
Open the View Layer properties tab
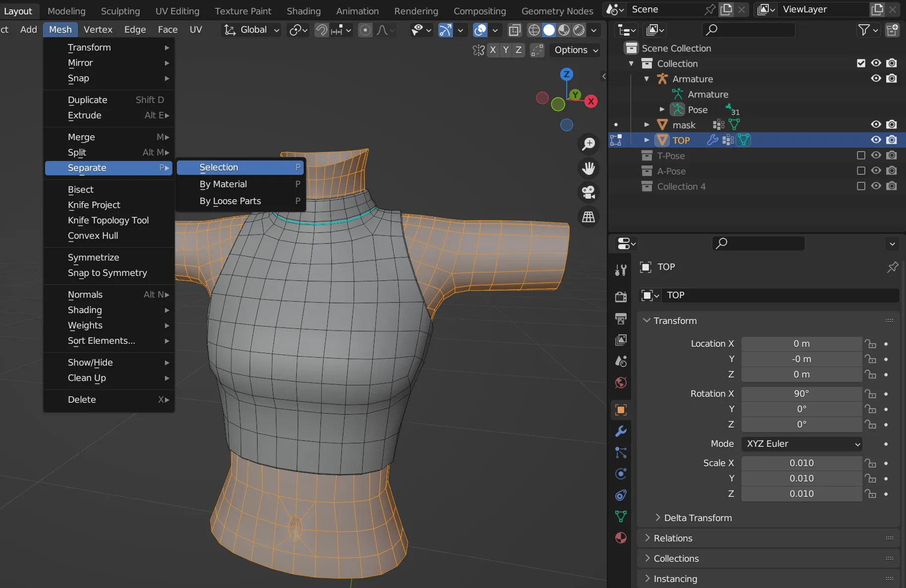coord(621,340)
